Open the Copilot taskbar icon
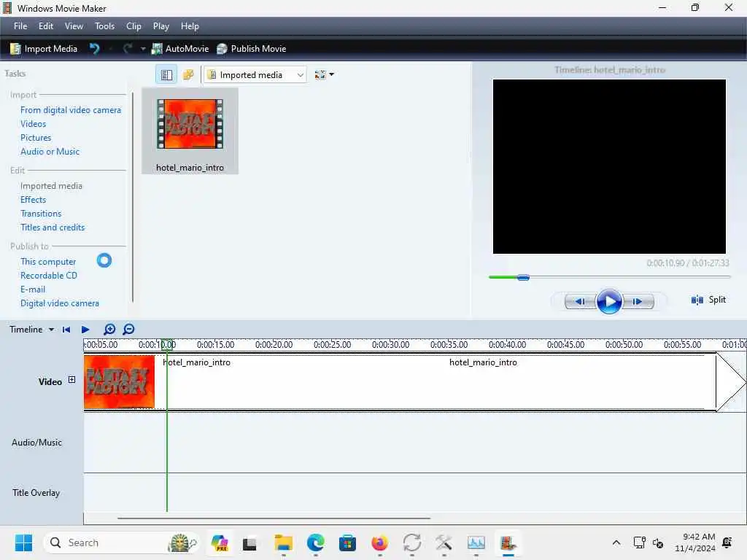The width and height of the screenshot is (747, 560). click(219, 542)
